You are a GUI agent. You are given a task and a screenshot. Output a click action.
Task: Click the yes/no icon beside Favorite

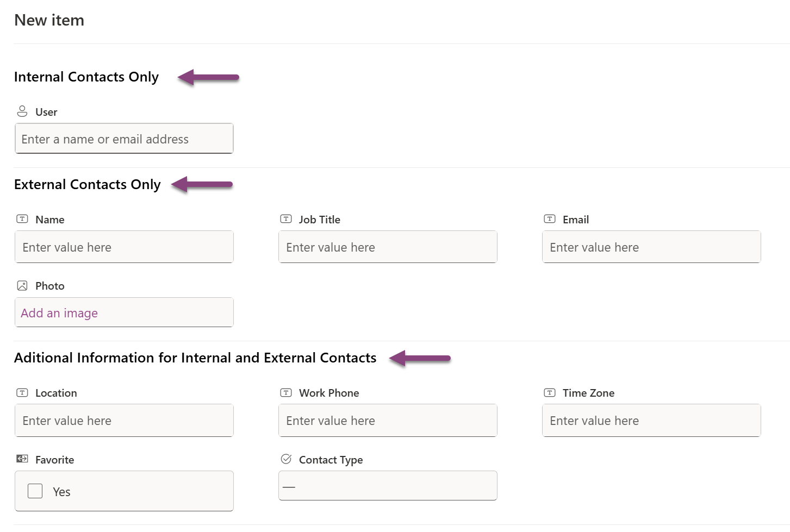click(x=22, y=459)
